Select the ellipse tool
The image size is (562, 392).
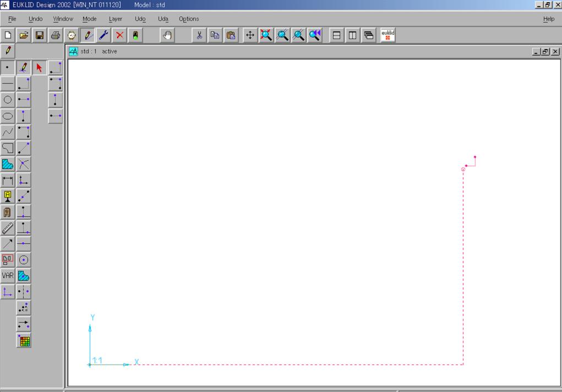click(8, 116)
